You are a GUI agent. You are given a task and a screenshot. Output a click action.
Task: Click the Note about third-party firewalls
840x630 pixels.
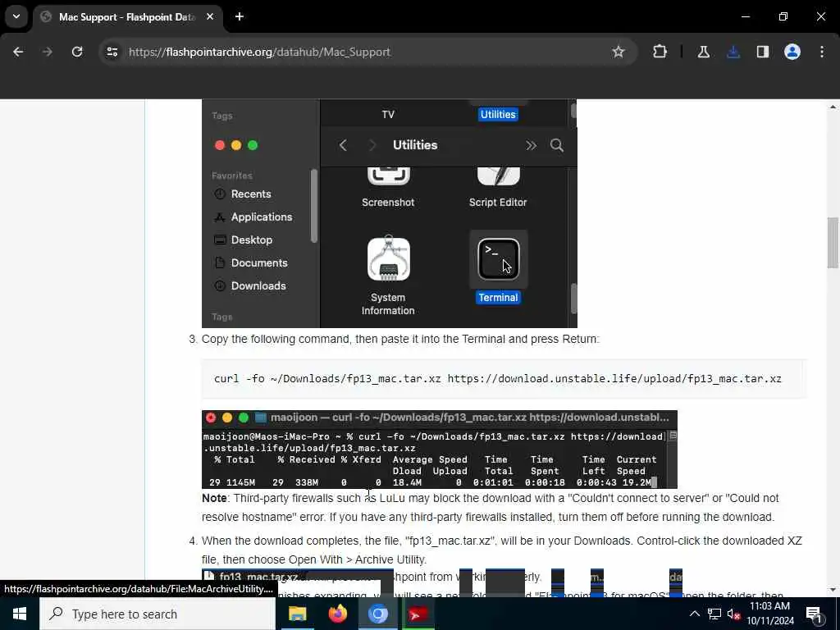click(x=491, y=507)
